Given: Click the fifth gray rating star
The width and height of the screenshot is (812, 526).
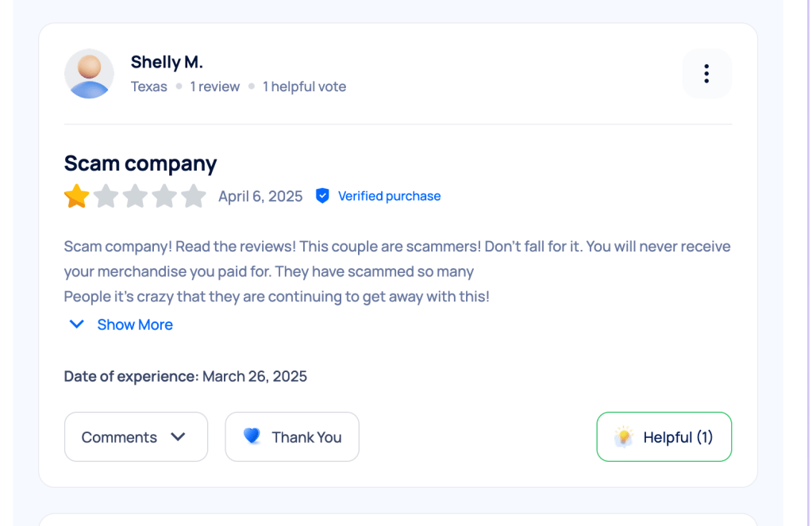Looking at the screenshot, I should point(194,196).
